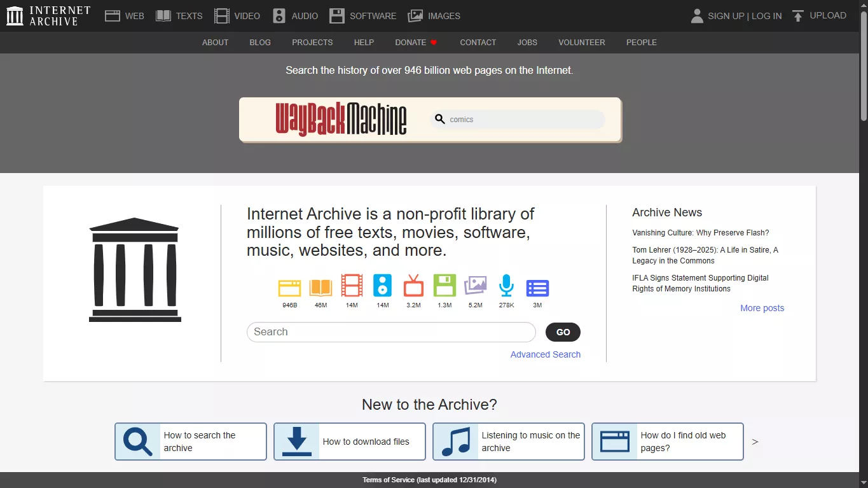Click the web archive icon labeled 946B

point(289,288)
